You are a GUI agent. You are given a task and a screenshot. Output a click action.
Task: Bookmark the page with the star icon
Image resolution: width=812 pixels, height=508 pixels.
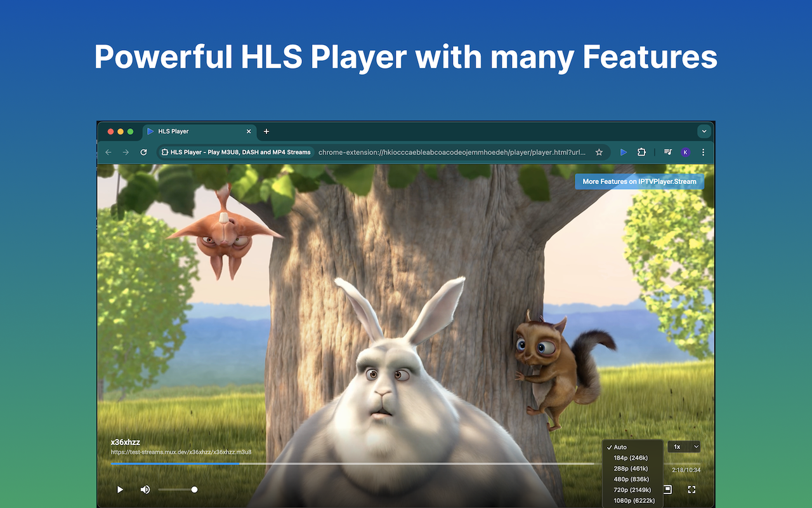(599, 152)
